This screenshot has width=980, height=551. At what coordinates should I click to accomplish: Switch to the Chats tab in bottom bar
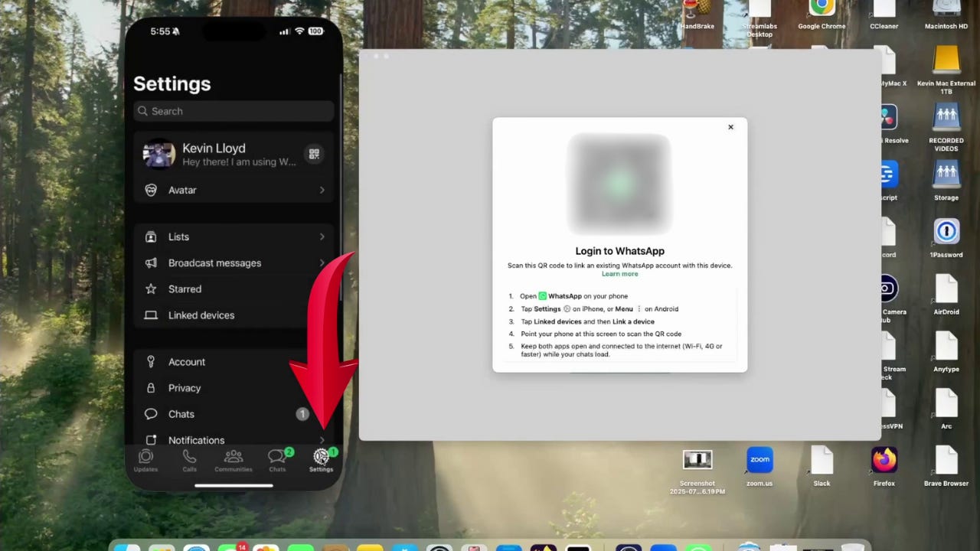click(277, 461)
